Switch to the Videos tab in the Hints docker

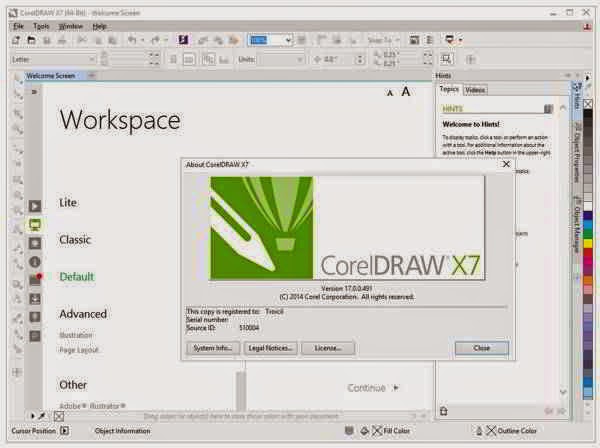coord(475,90)
